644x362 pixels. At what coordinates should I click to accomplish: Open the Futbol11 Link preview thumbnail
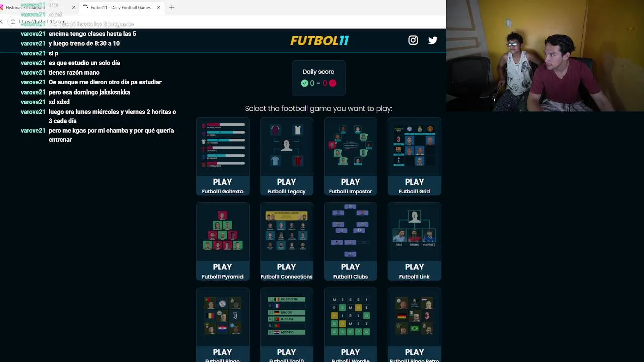click(x=414, y=231)
